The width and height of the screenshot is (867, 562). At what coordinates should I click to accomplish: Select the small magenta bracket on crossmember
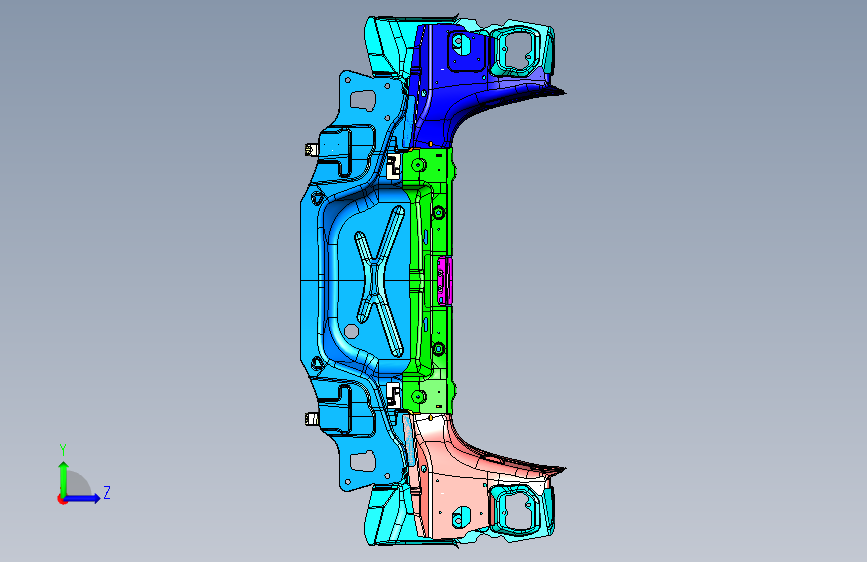[445, 280]
